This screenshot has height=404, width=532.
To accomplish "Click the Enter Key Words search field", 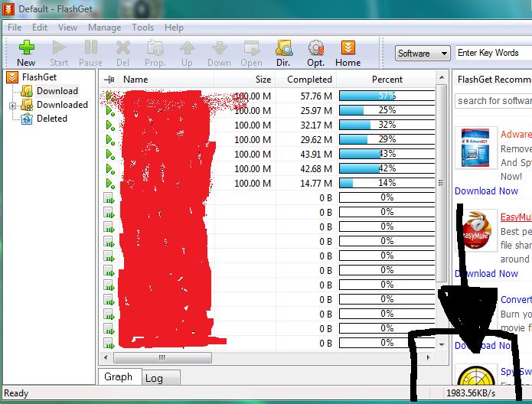I will point(494,53).
